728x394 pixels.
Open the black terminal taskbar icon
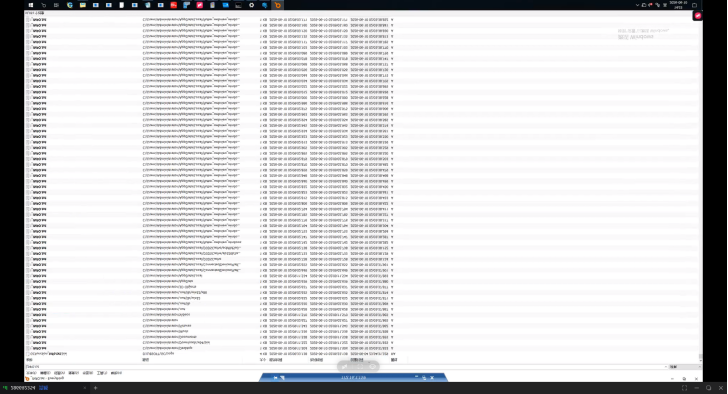[x=238, y=5]
